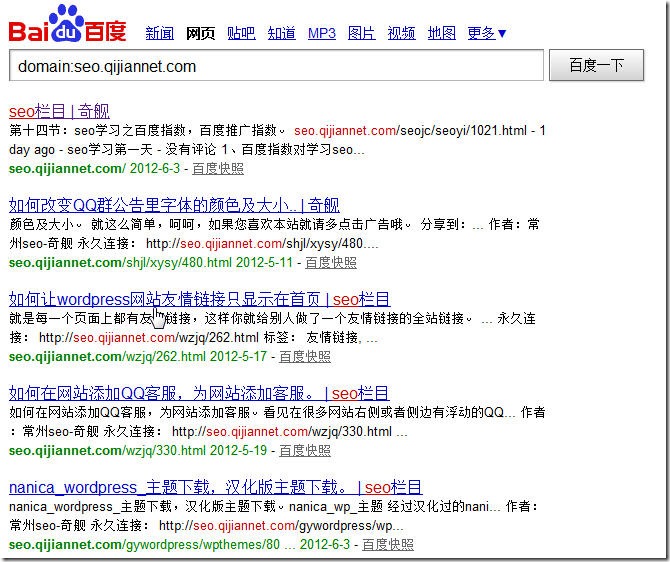Click the green URL seo.qijiannet.com/wzjq/330.html

coord(107,450)
